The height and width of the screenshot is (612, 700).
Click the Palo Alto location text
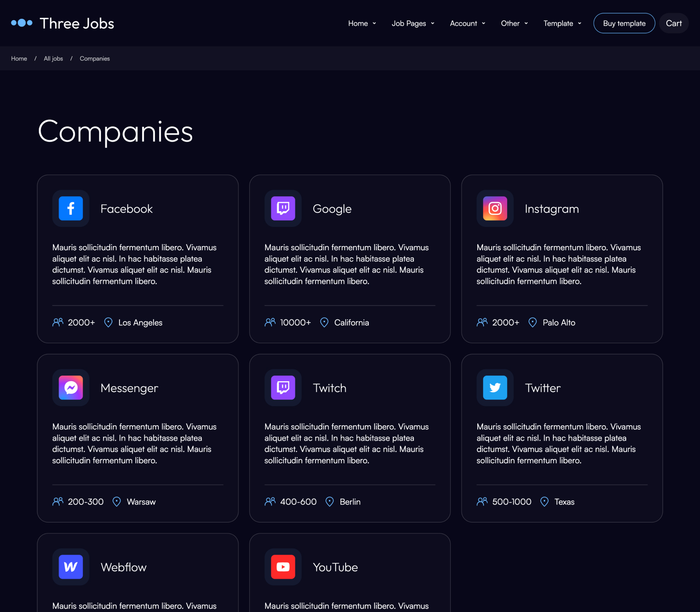[x=559, y=323]
